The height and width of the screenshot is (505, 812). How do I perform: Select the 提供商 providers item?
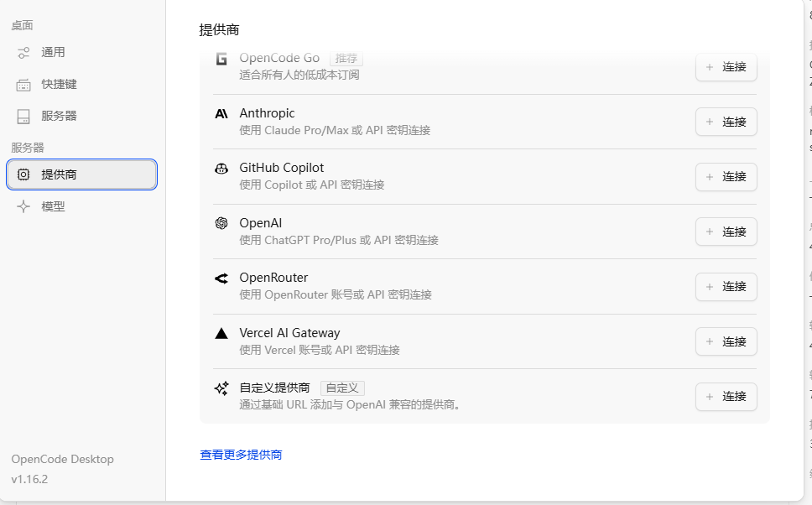[82, 174]
